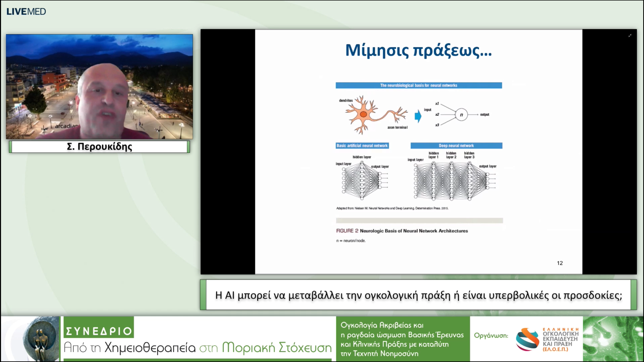Expand the 'Basic artificial neural network' header bar
Image resolution: width=644 pixels, height=362 pixels.
pos(362,145)
